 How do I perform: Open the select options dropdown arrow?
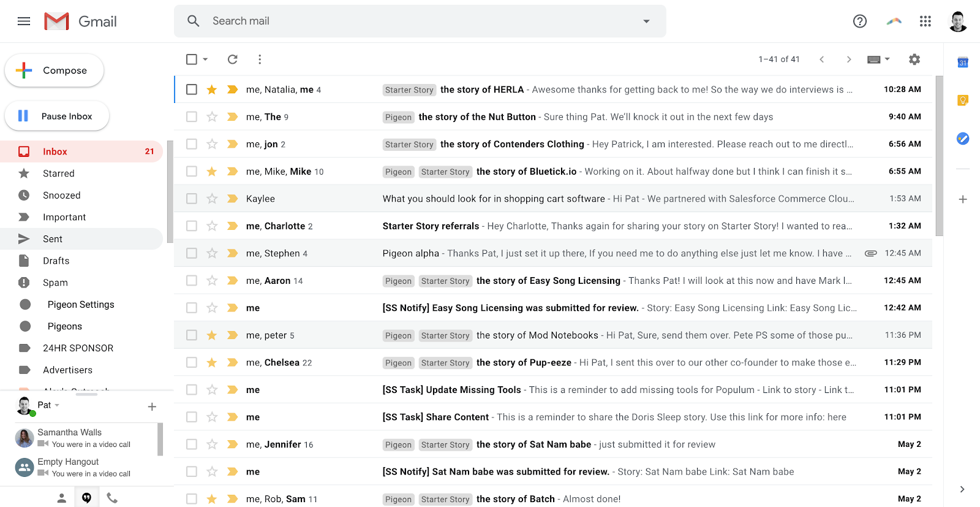(205, 59)
